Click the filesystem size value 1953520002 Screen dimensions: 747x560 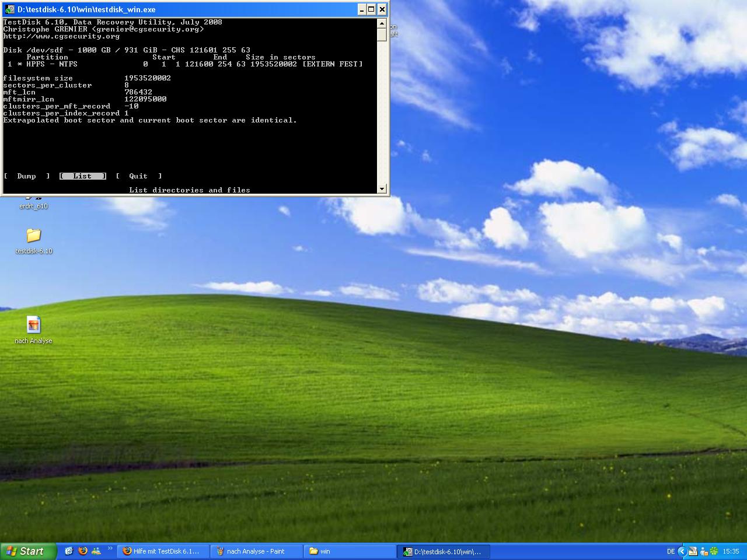[x=148, y=78]
